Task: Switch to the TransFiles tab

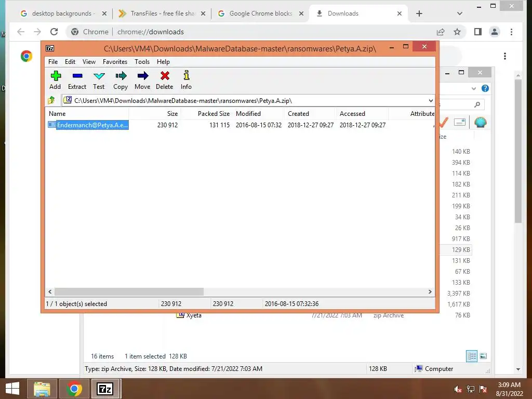Action: pyautogui.click(x=162, y=14)
